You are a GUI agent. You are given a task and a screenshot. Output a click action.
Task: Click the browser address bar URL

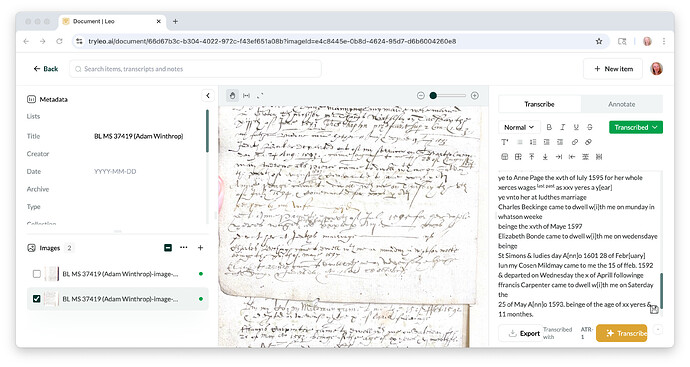point(272,41)
